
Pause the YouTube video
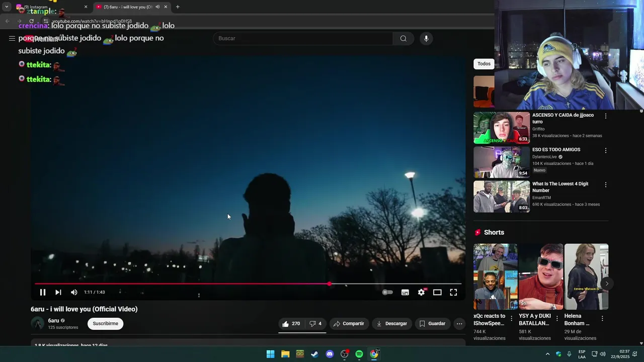tap(43, 292)
